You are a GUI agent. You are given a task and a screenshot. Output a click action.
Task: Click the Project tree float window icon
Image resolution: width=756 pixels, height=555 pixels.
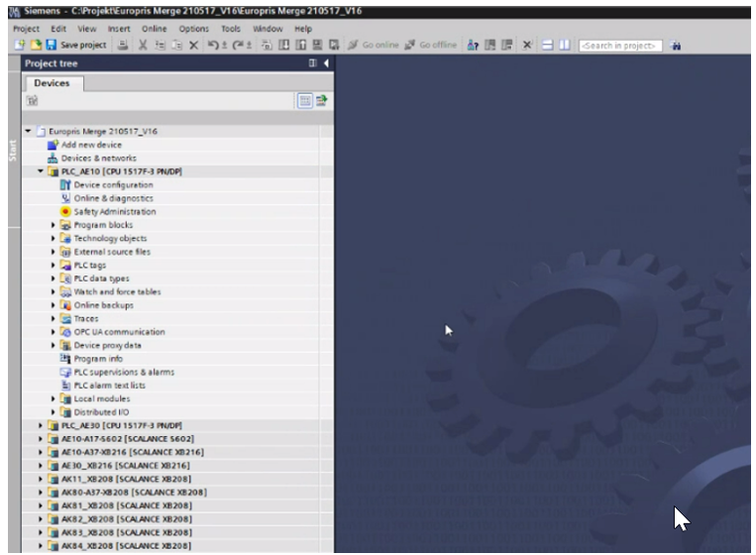tap(312, 63)
